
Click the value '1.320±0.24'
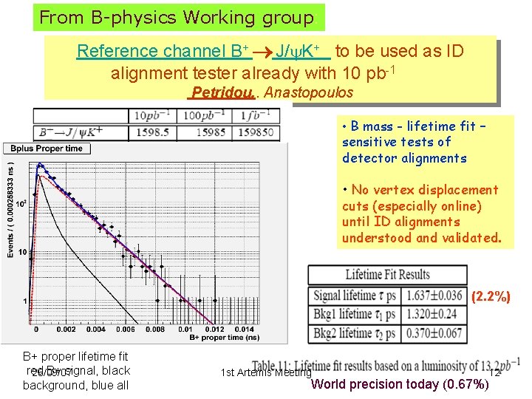431,315
